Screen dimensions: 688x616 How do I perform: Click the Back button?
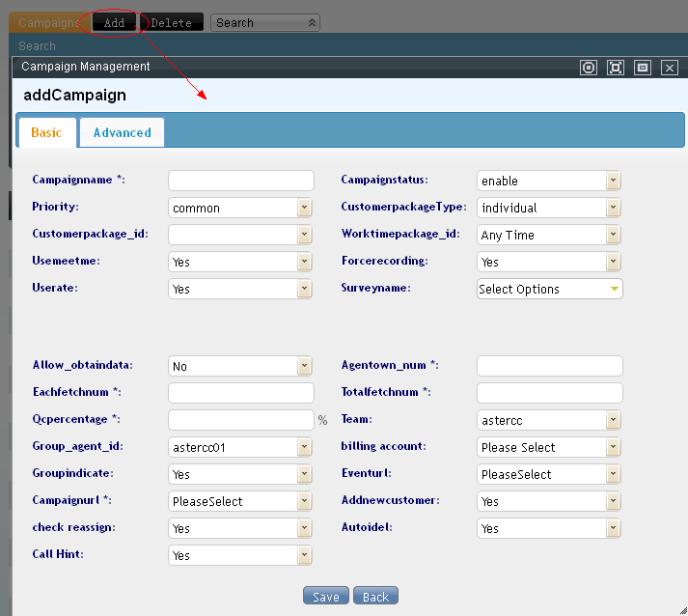375,597
